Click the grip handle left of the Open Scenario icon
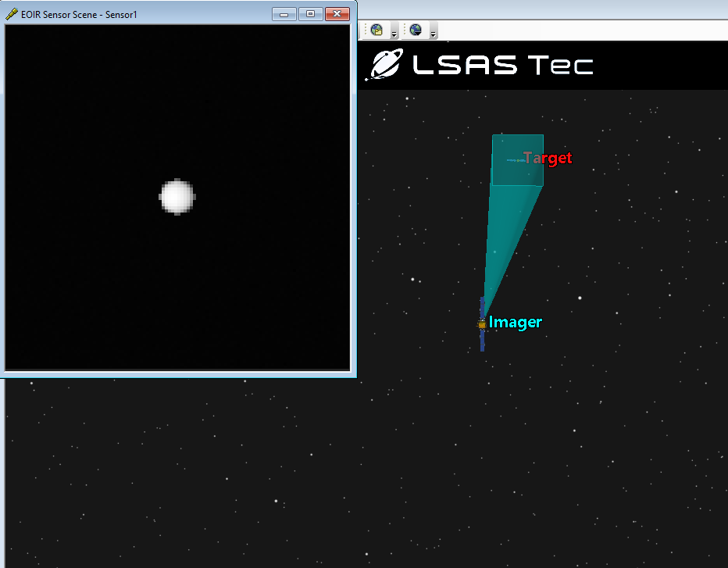The height and width of the screenshot is (568, 728). coord(366,30)
